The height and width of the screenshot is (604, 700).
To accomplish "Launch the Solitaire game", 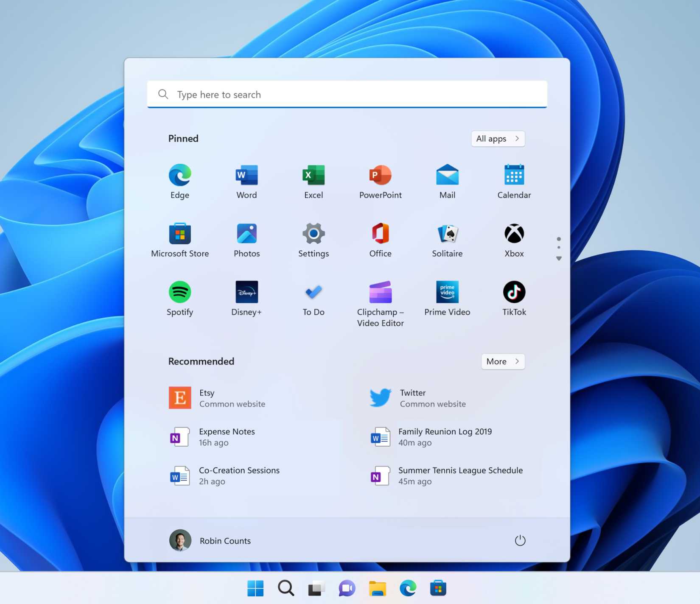I will (x=447, y=239).
